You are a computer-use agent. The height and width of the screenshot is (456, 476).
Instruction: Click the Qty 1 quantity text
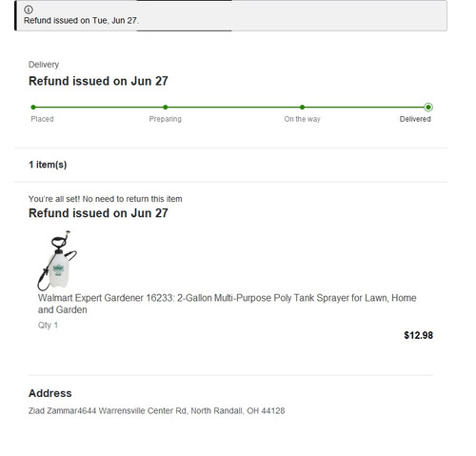pos(48,326)
